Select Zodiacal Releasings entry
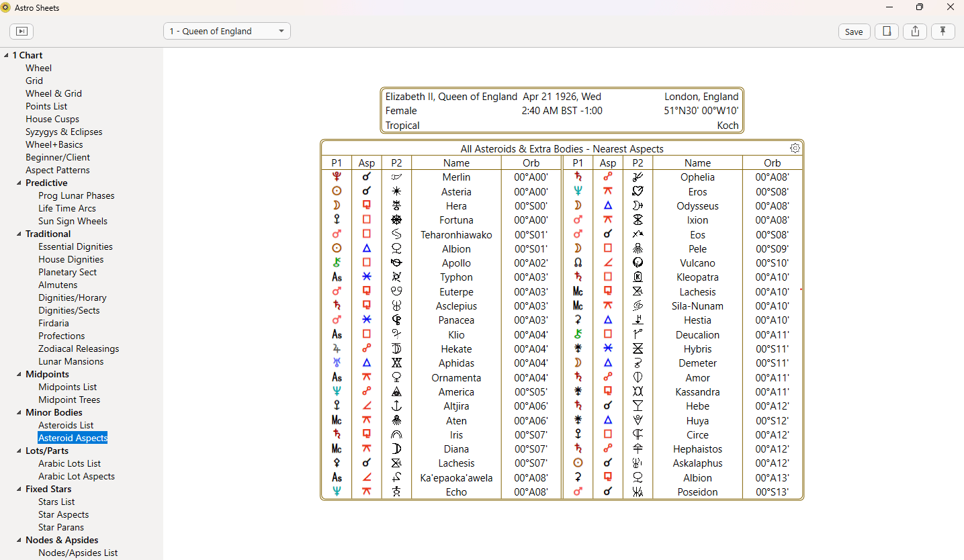964x560 pixels. click(x=79, y=348)
